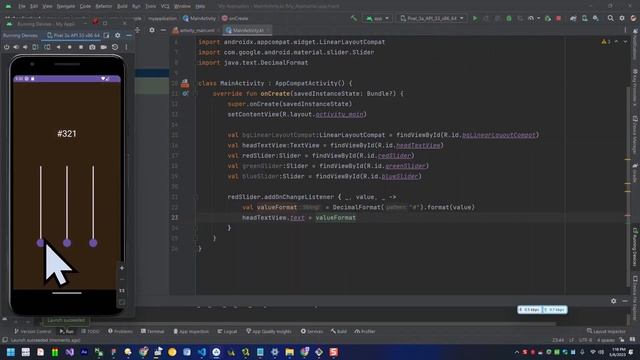
Task: Stop the running app with the red square
Action: 558,18
